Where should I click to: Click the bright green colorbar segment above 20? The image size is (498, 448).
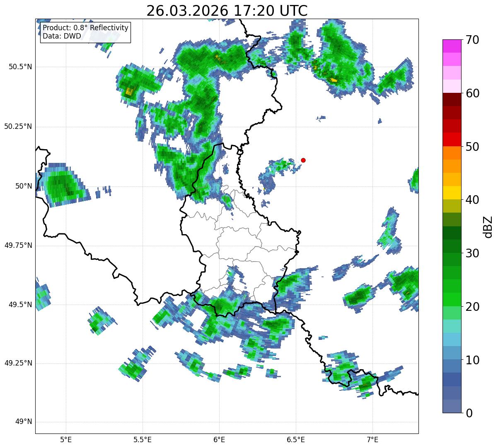(452, 300)
